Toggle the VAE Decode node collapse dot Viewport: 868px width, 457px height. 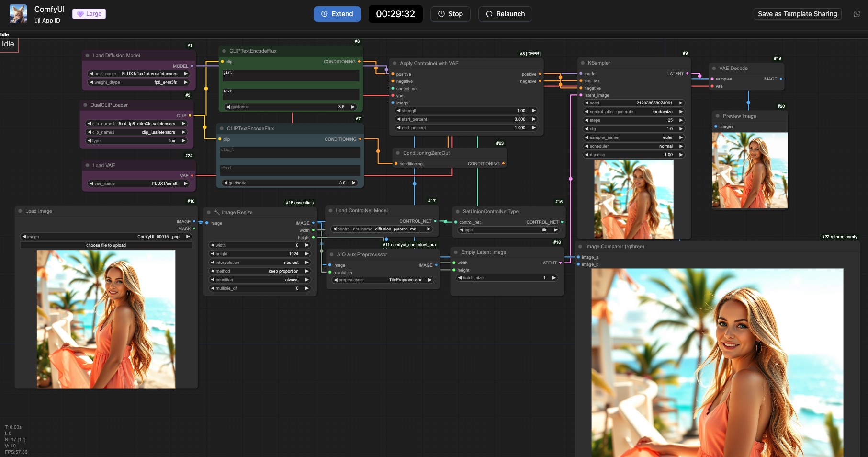pyautogui.click(x=714, y=69)
